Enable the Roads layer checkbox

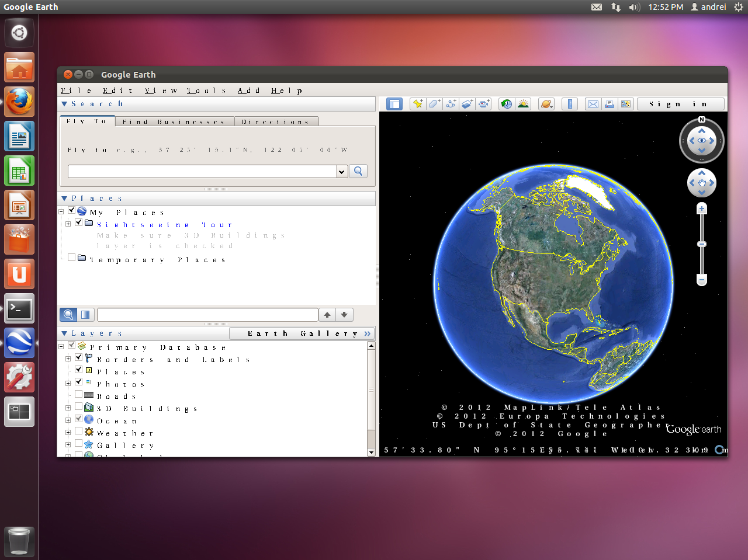pyautogui.click(x=79, y=394)
